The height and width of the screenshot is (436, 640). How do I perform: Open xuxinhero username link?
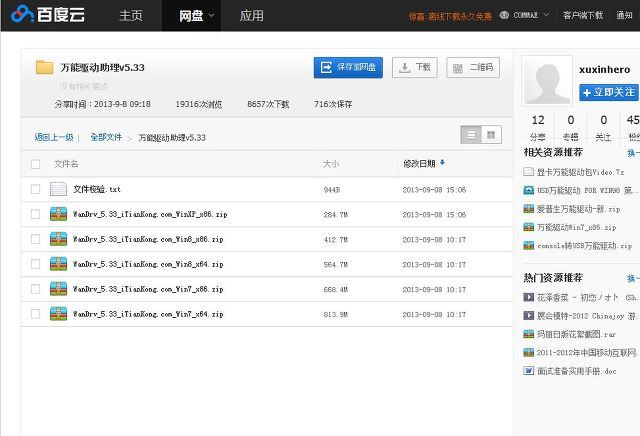[604, 69]
